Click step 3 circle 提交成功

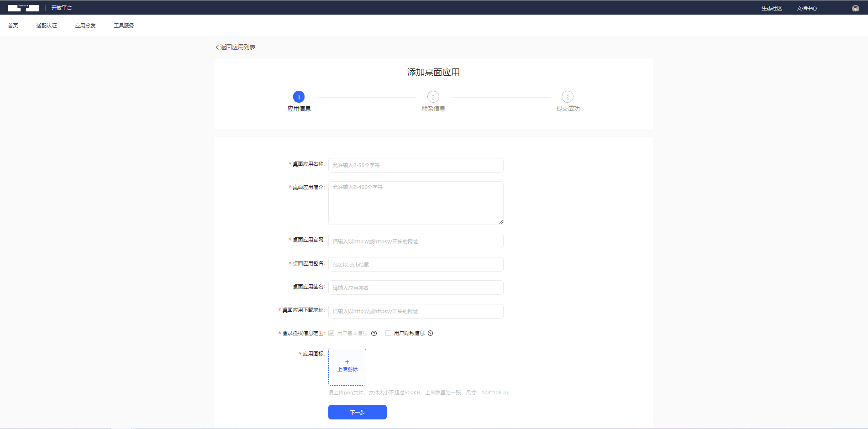[x=567, y=97]
